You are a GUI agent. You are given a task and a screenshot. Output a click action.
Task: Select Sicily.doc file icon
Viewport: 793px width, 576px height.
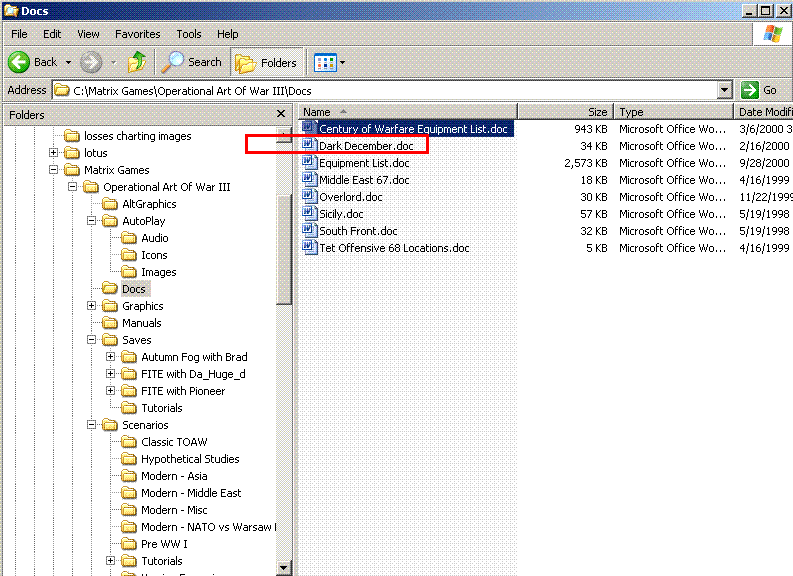pos(309,213)
